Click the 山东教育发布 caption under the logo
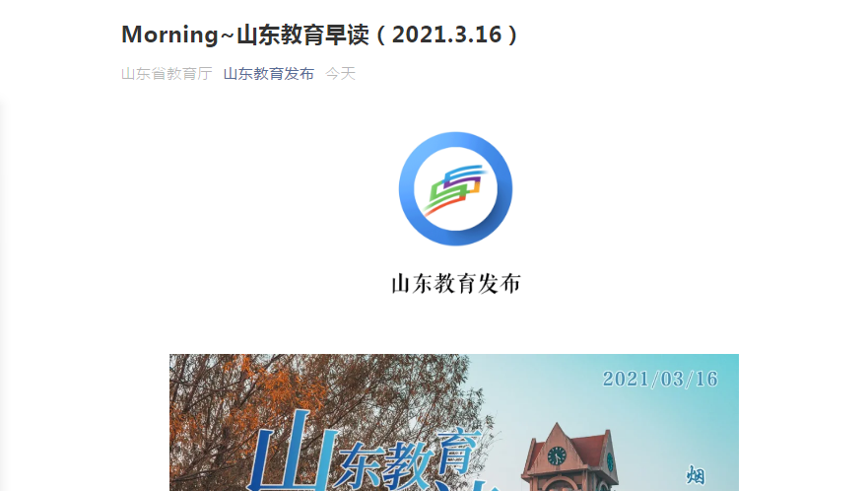The image size is (868, 491). point(455,283)
